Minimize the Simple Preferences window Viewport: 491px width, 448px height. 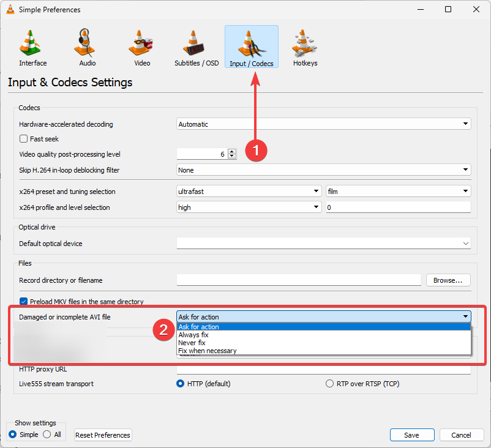(x=421, y=9)
